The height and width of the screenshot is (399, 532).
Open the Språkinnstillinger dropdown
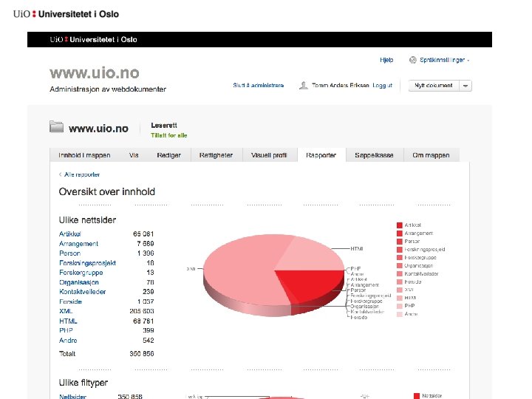(445, 60)
